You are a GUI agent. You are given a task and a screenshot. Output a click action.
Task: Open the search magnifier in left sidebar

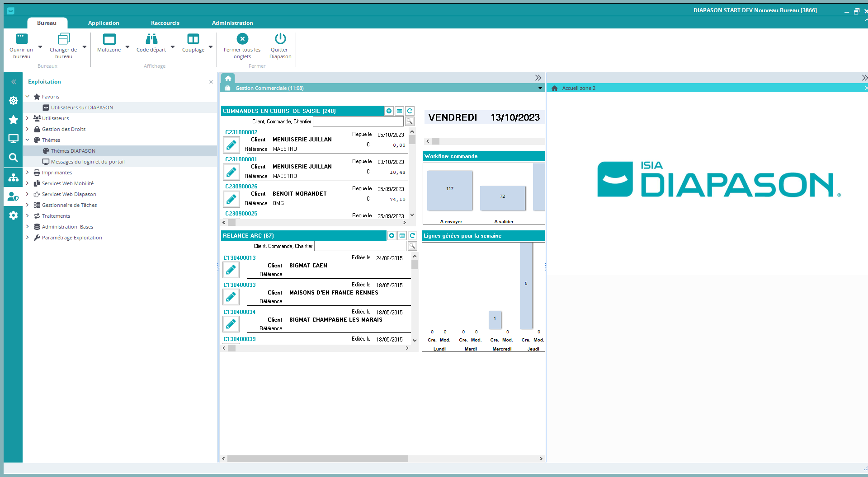pyautogui.click(x=14, y=158)
